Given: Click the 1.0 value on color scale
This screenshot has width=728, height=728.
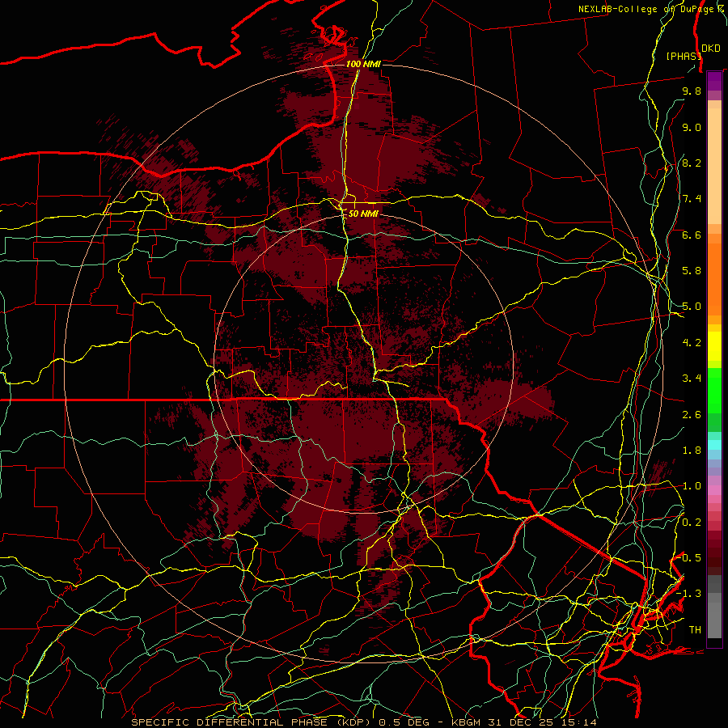Looking at the screenshot, I should (692, 486).
